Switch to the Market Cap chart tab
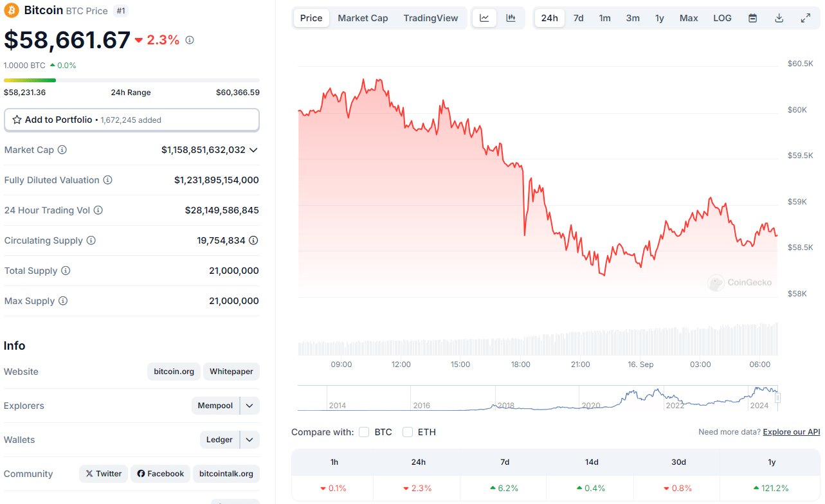This screenshot has height=504, width=825. tap(363, 17)
